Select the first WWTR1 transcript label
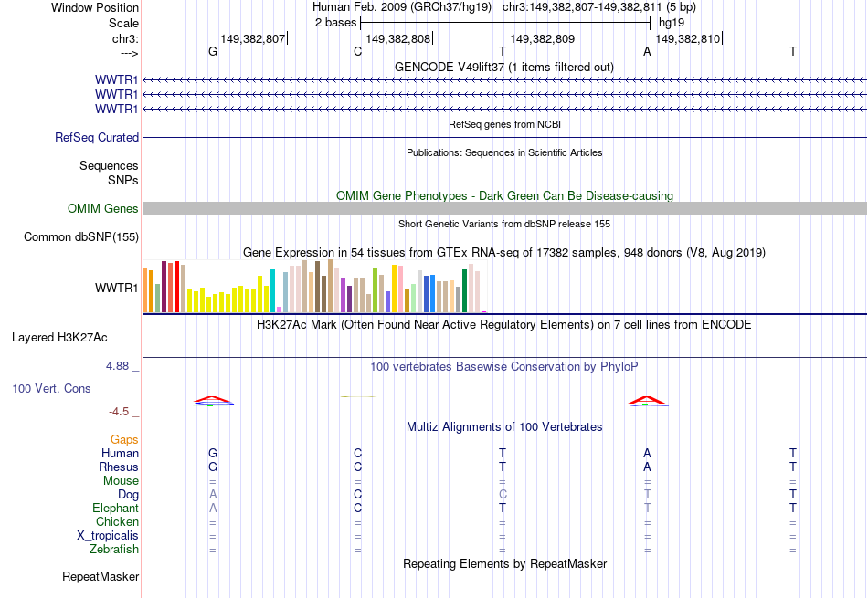868x598 pixels. coord(116,79)
